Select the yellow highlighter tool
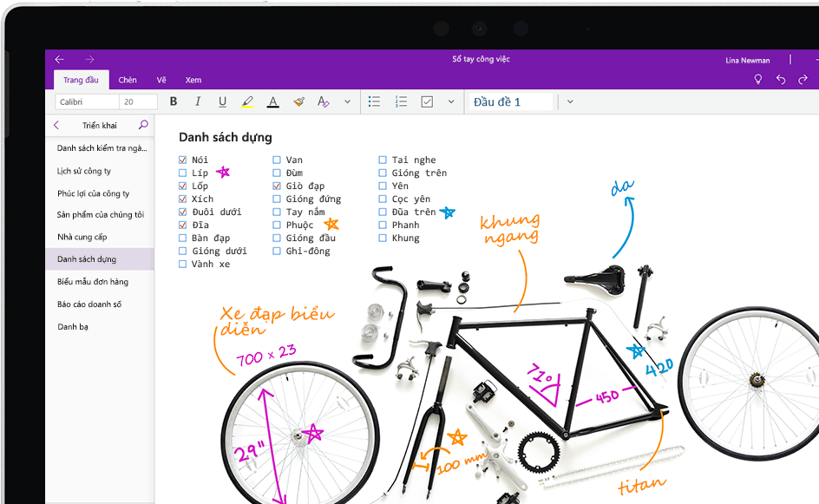The height and width of the screenshot is (504, 819). (x=248, y=101)
